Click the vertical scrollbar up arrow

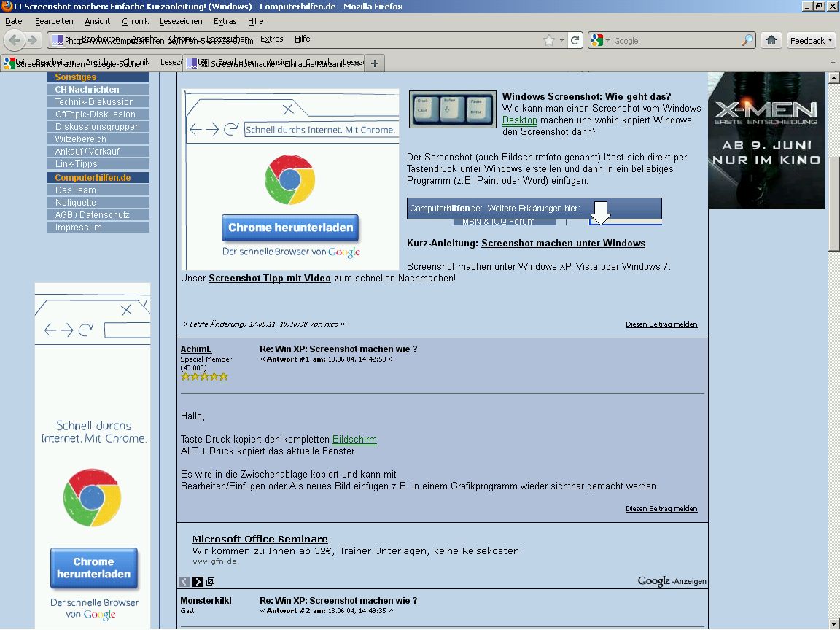(833, 78)
